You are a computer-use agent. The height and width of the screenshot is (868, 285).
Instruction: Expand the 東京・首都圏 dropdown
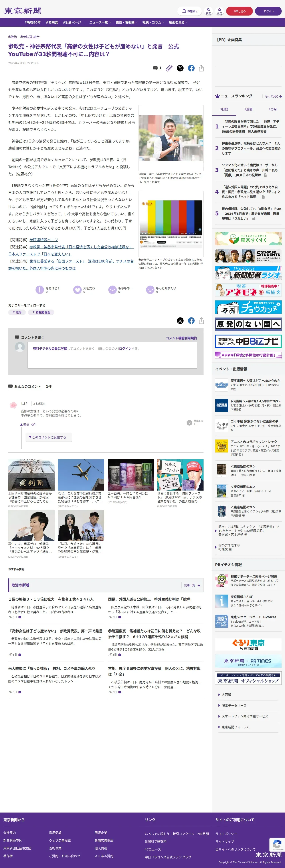click(127, 22)
